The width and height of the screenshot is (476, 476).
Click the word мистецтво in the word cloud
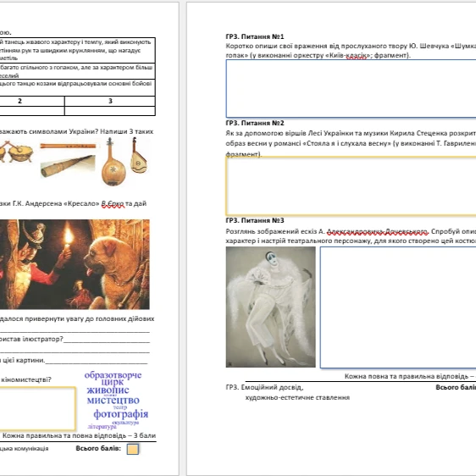(x=113, y=401)
